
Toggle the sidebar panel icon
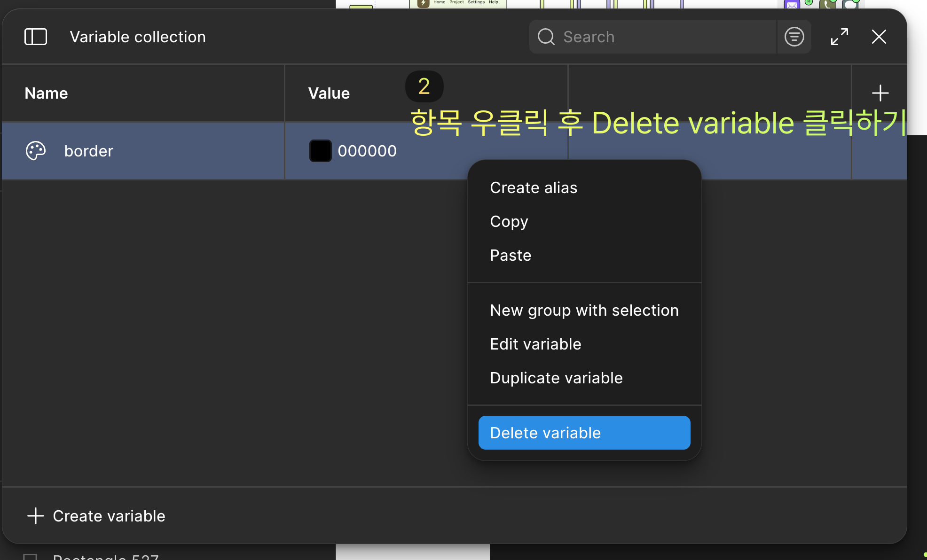coord(36,37)
